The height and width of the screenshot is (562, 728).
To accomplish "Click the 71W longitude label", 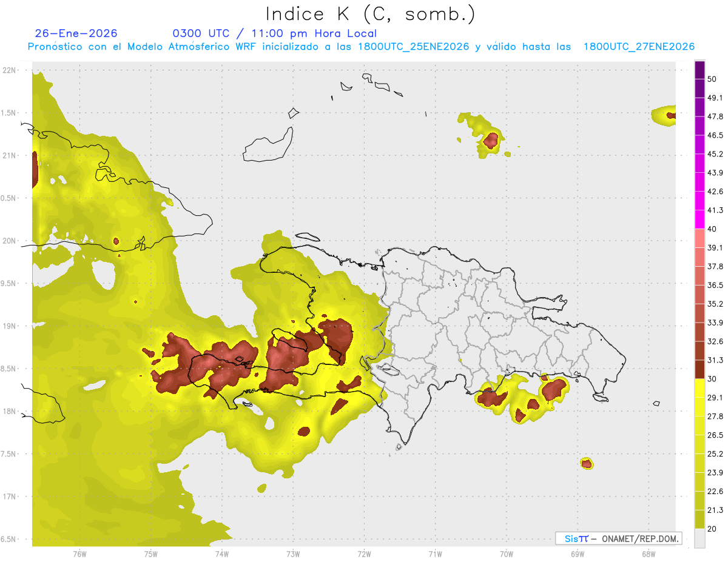I will [435, 554].
